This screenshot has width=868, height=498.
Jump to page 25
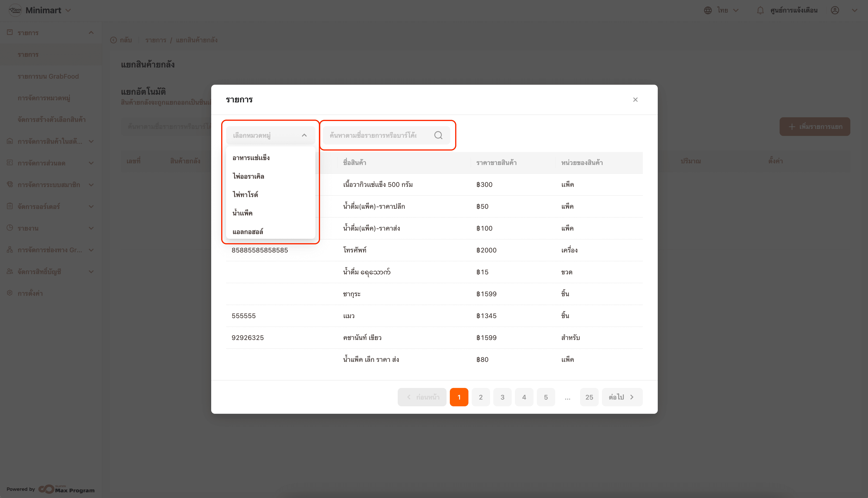589,397
